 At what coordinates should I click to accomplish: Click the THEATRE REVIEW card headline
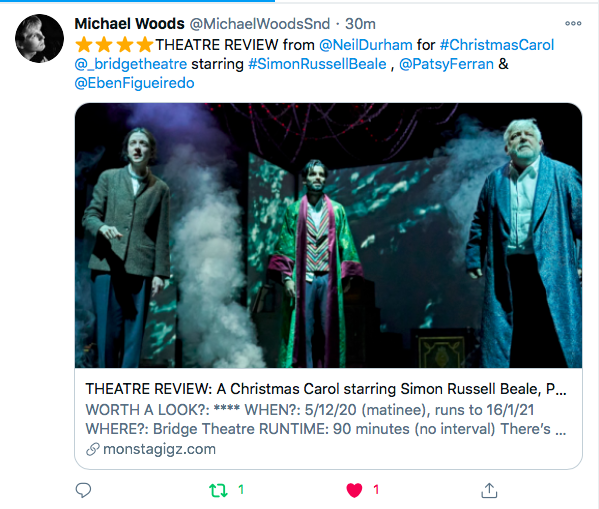click(326, 389)
